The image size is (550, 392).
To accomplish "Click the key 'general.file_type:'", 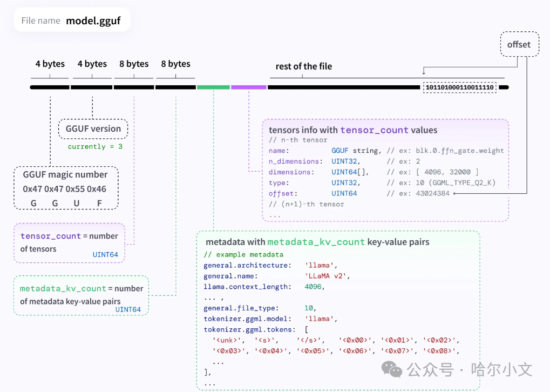I will (x=241, y=308).
